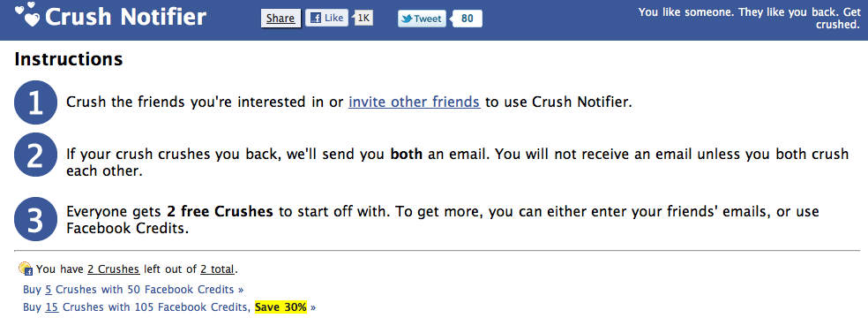
Task: View the 80 tweet count bubble
Action: (467, 19)
